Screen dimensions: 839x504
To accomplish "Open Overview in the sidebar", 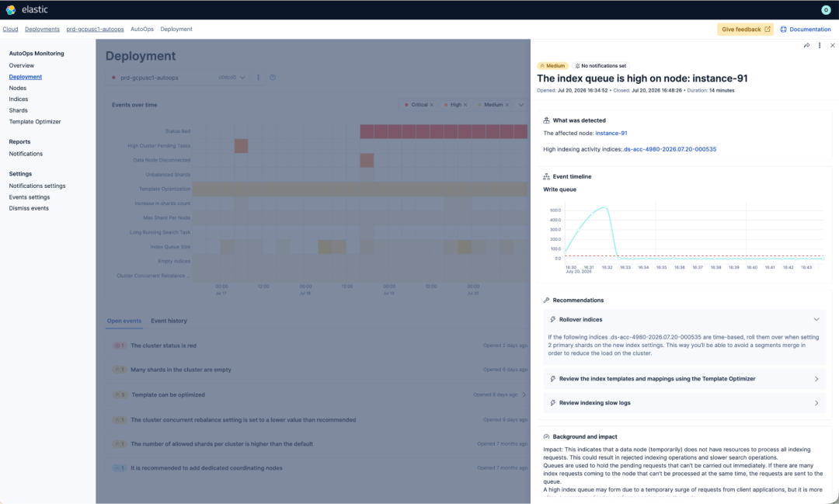I will (22, 65).
